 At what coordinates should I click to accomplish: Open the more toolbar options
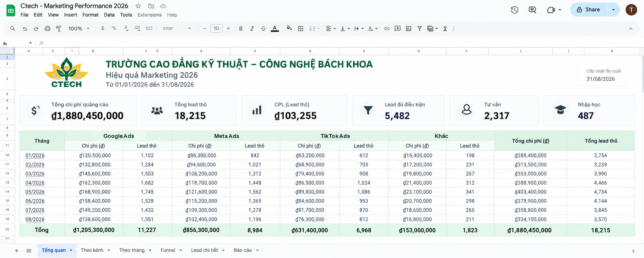454,29
